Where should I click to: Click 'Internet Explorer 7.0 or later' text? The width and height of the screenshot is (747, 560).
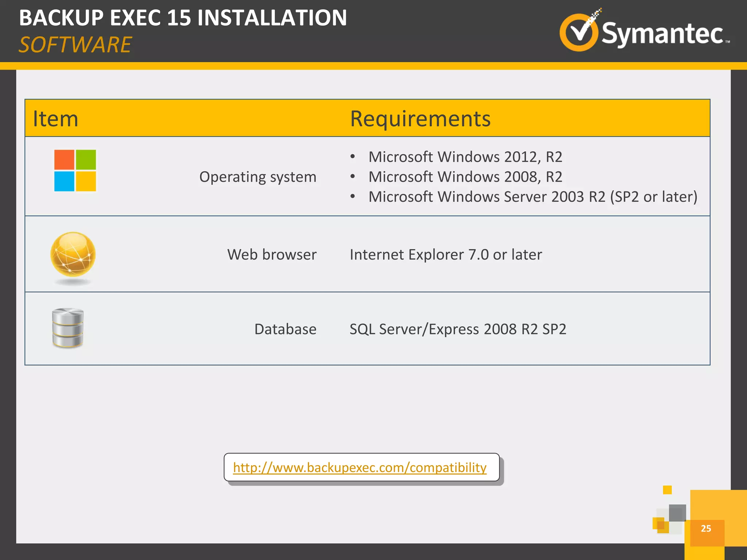(x=446, y=254)
